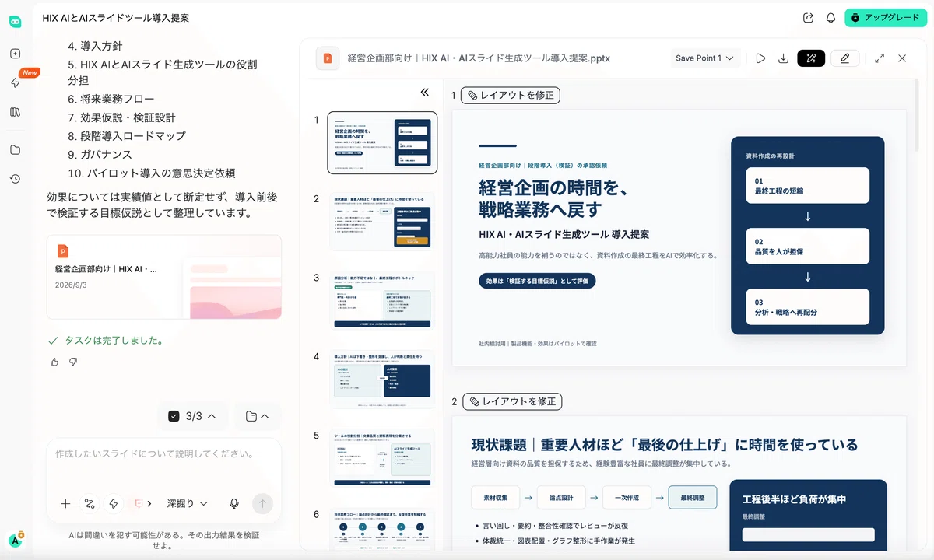Click the manual edit pencil button
Screen dimensions: 934x560
click(844, 58)
